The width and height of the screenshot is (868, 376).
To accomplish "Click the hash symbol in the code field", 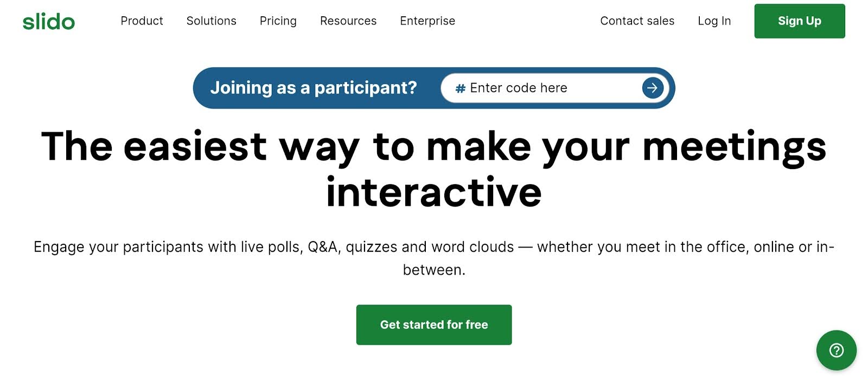I will click(461, 88).
